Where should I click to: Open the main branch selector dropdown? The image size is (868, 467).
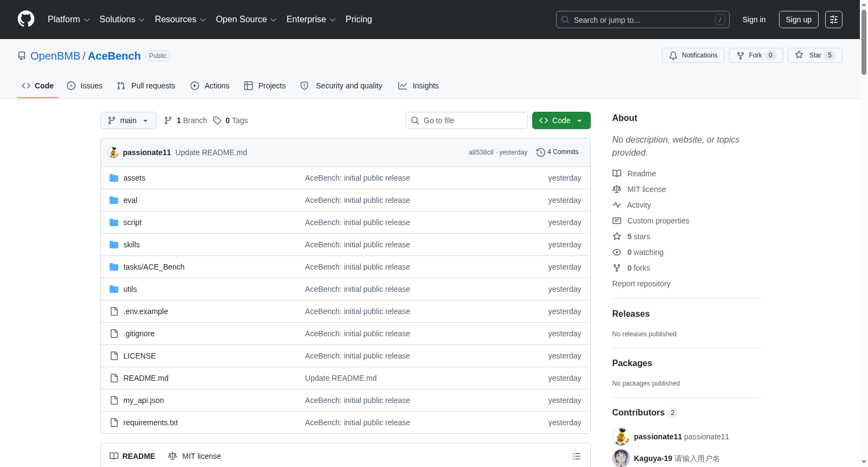coord(129,120)
